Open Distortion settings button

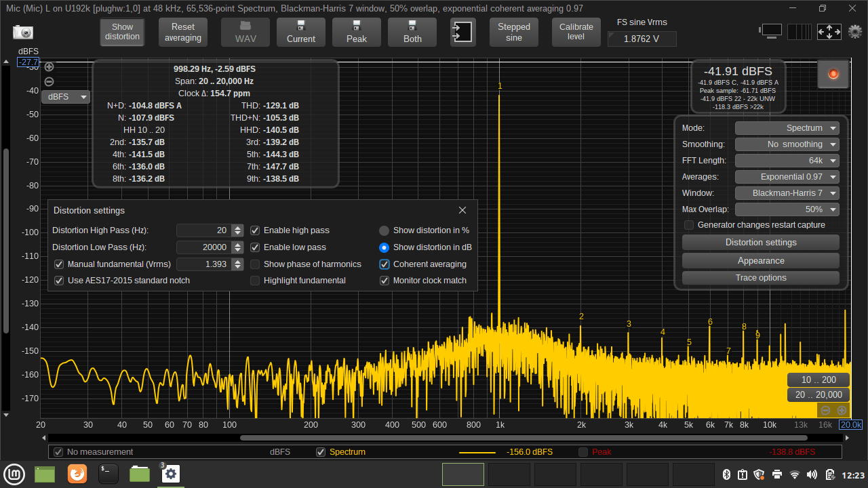(761, 243)
